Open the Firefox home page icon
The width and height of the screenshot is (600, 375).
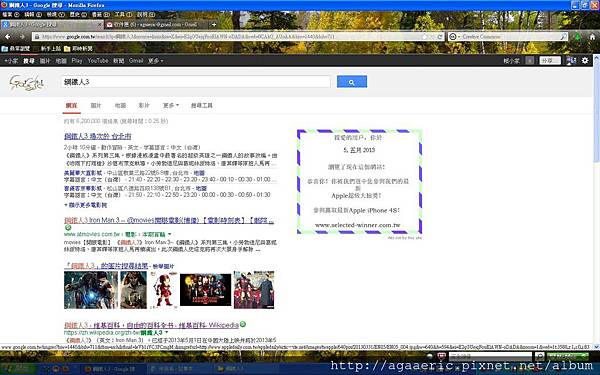click(592, 37)
